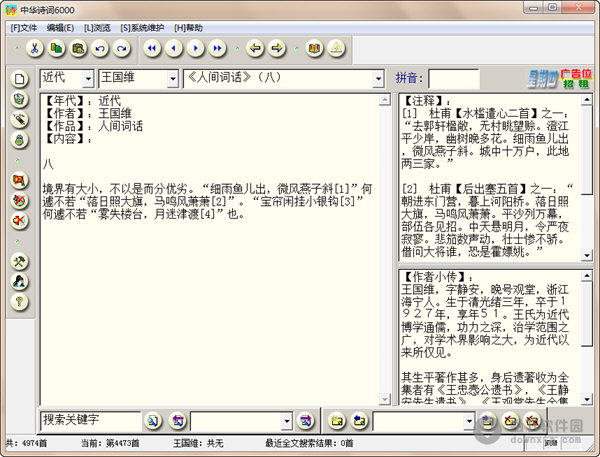The image size is (600, 457).
Task: Click the blank page new-entry sidebar icon
Action: [20, 79]
